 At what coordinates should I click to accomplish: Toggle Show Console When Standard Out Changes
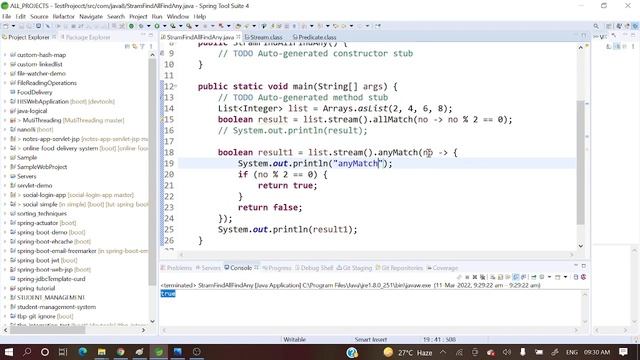coord(516,277)
